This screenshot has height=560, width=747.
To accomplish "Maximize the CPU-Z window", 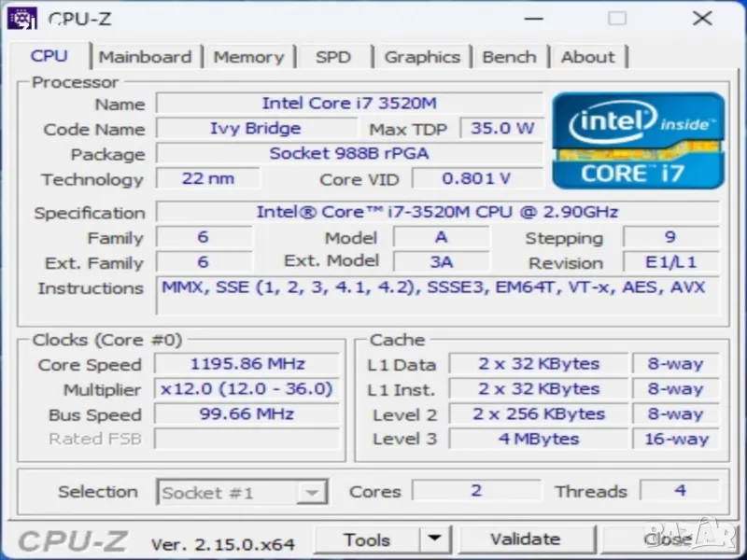I will (617, 19).
